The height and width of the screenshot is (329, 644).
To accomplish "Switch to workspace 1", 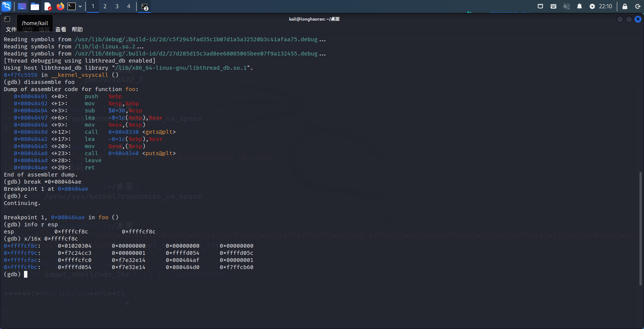I will point(93,6).
